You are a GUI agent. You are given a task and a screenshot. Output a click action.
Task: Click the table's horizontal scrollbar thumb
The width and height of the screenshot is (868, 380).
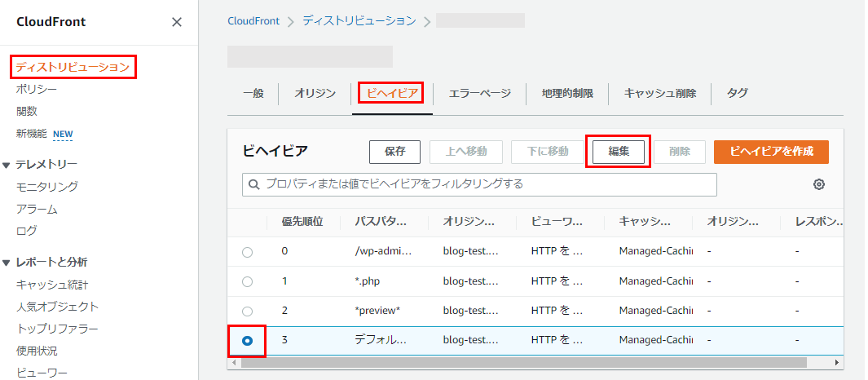[524, 362]
